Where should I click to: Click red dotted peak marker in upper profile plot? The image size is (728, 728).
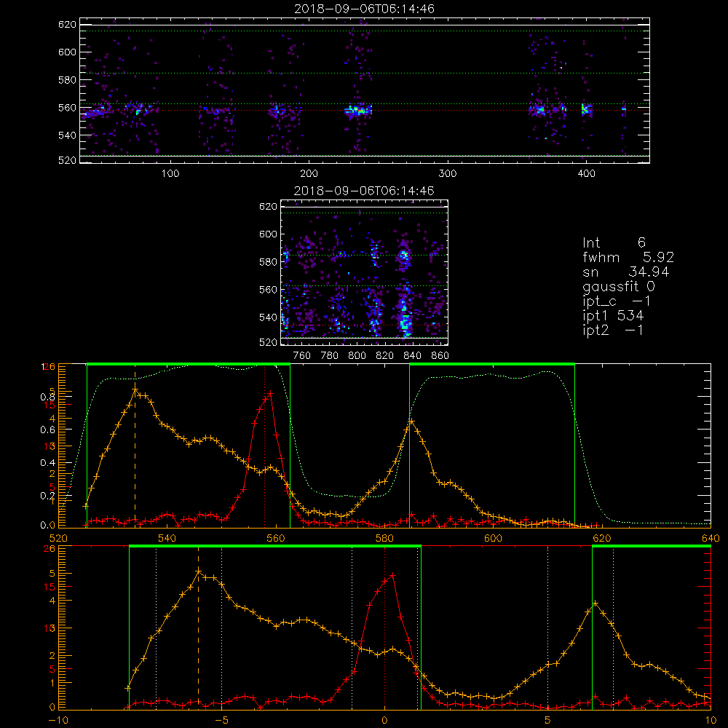[265, 446]
